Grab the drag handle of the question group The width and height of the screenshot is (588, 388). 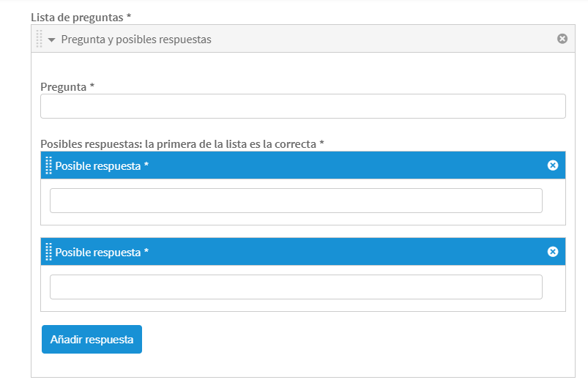[x=39, y=40]
